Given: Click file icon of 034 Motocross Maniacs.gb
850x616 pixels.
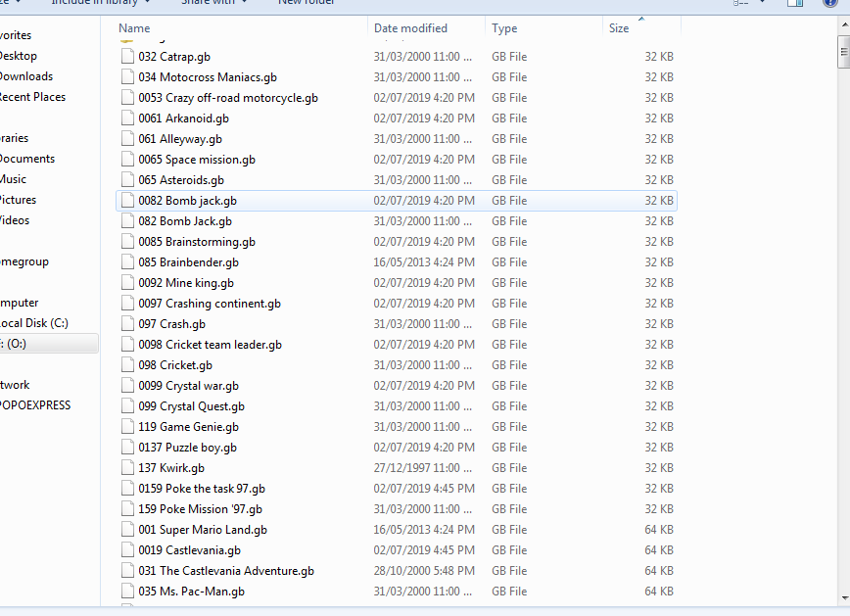Looking at the screenshot, I should point(127,77).
